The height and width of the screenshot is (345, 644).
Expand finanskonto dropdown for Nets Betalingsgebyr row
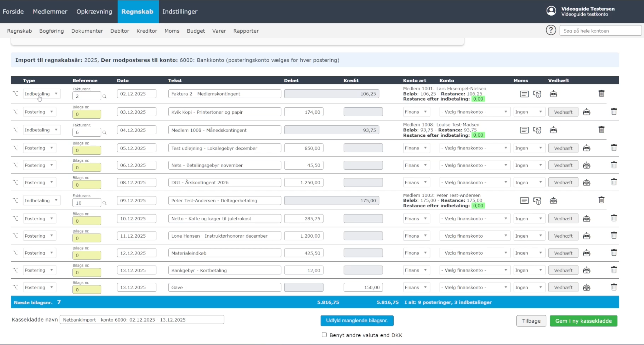(474, 165)
